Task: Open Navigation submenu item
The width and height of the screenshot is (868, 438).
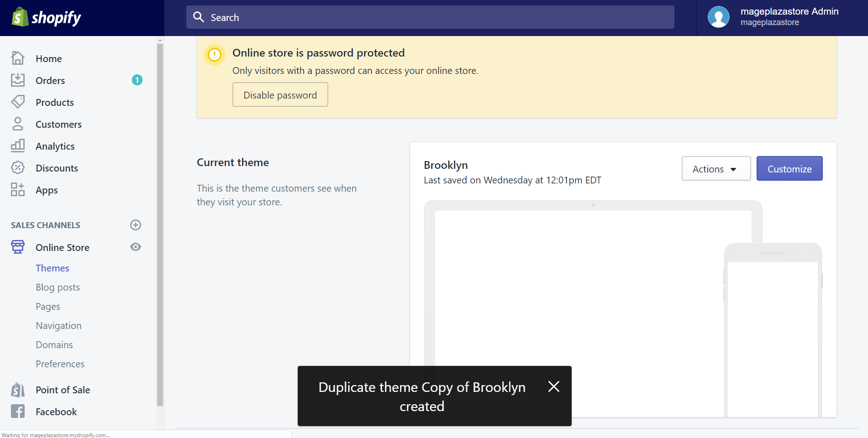Action: (x=58, y=325)
